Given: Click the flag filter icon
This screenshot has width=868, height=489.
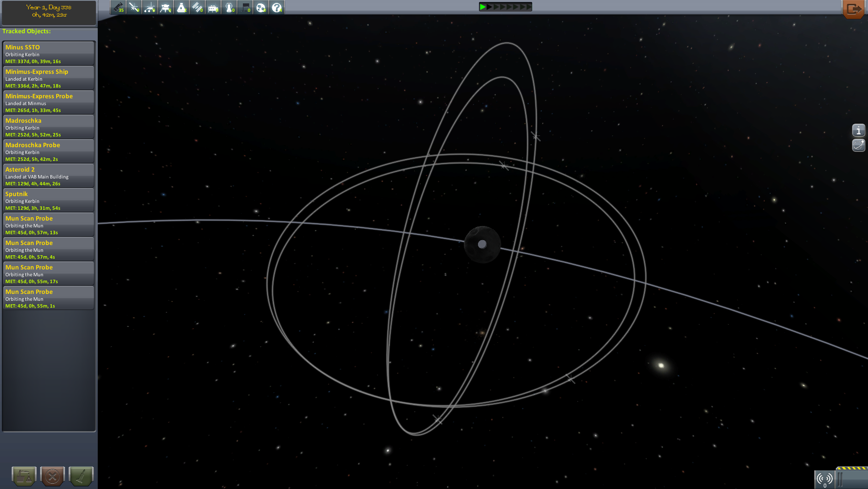Looking at the screenshot, I should tap(245, 7).
